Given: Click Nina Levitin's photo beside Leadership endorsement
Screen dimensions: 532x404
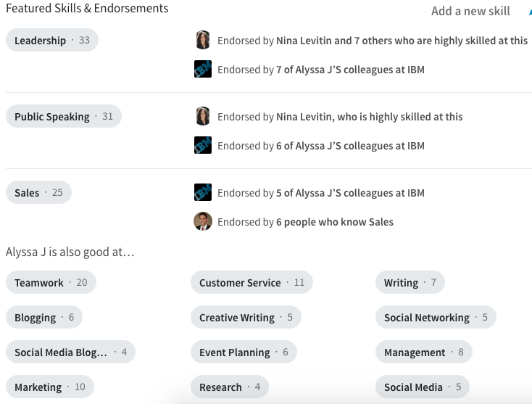Looking at the screenshot, I should coord(203,41).
